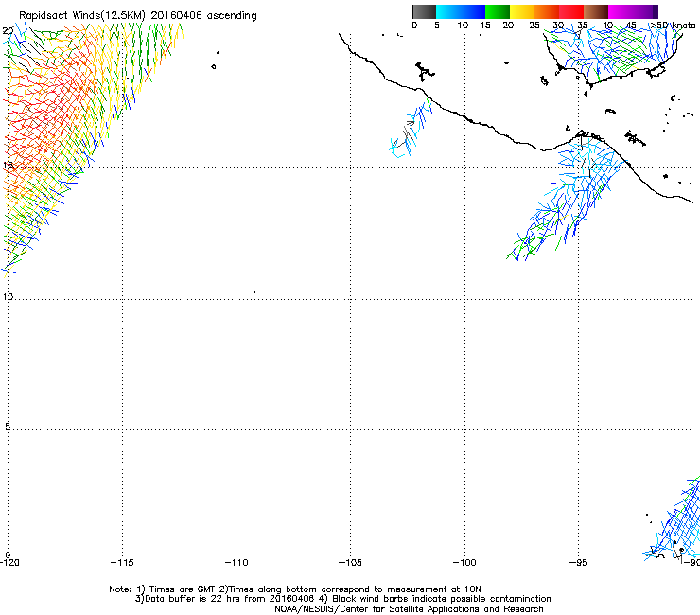Click the '-120' longitude axis label
The height and width of the screenshot is (615, 700).
(9, 563)
